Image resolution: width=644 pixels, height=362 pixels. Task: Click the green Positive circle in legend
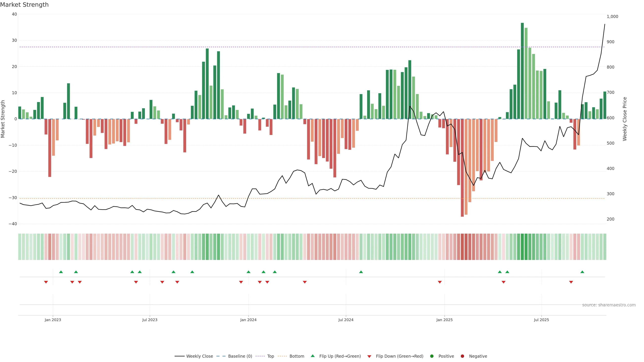tap(432, 356)
